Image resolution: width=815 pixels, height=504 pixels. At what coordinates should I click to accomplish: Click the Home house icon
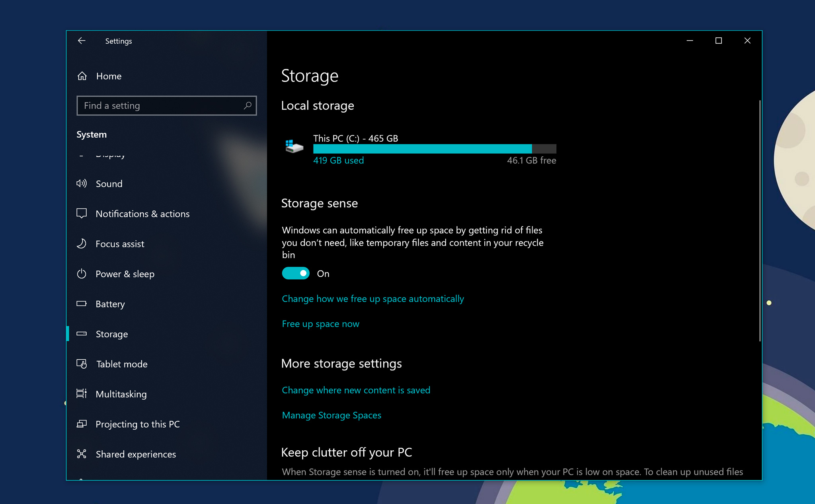[82, 76]
